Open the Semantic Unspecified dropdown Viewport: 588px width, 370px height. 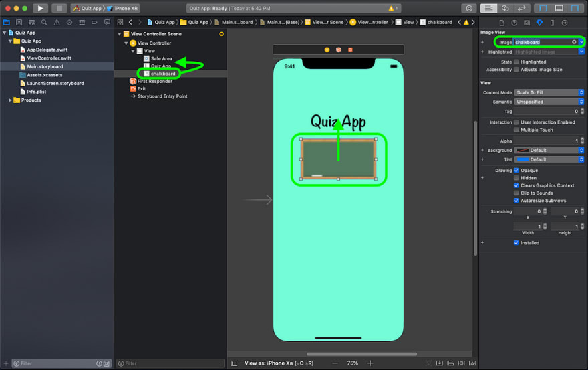(549, 102)
